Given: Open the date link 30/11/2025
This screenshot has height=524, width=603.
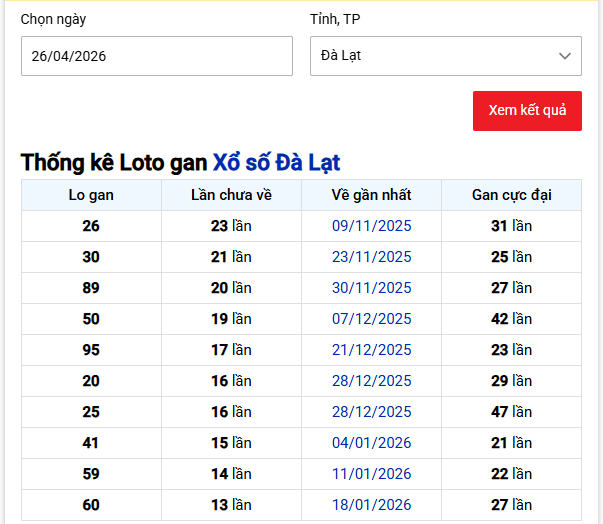Looking at the screenshot, I should click(x=371, y=288).
